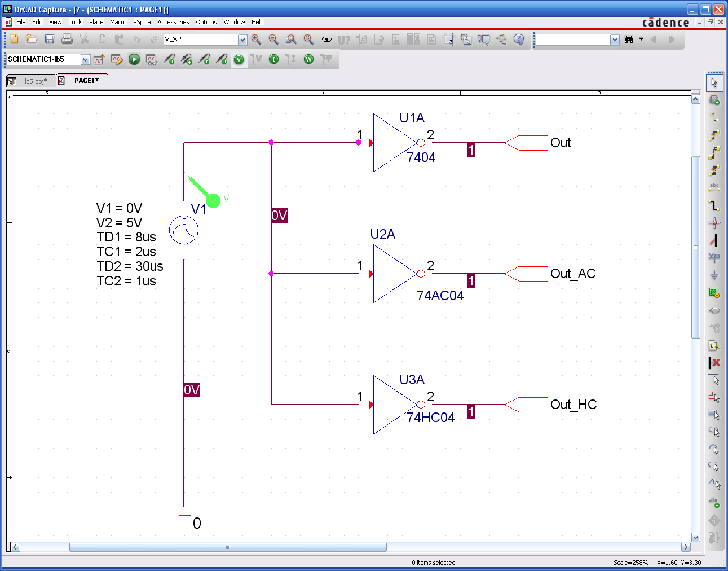The image size is (728, 571).
Task: Select the V1 voltage source symbol
Action: click(184, 230)
